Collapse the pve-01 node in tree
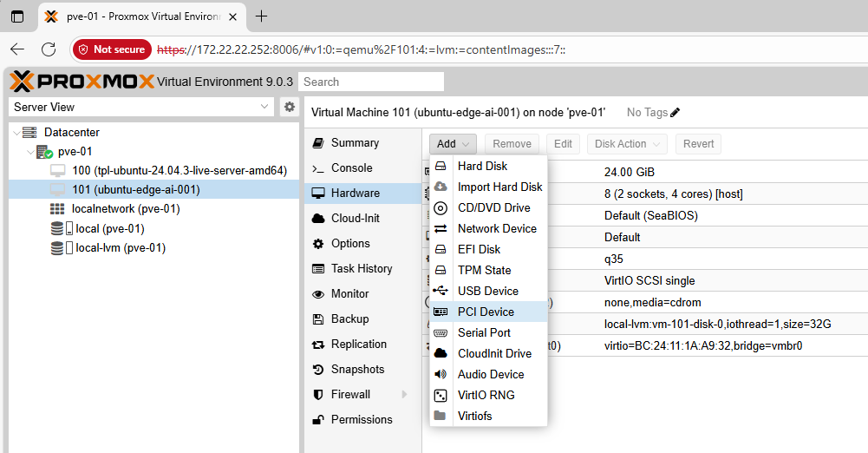The height and width of the screenshot is (453, 868). [29, 152]
